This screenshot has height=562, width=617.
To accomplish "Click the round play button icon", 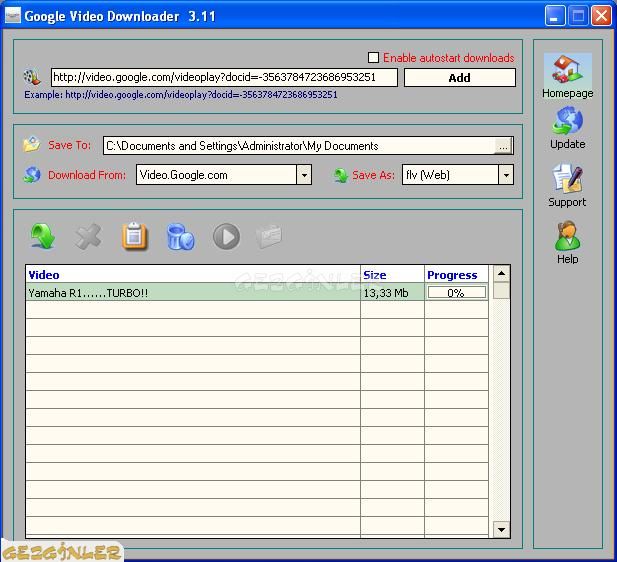I will (226, 236).
